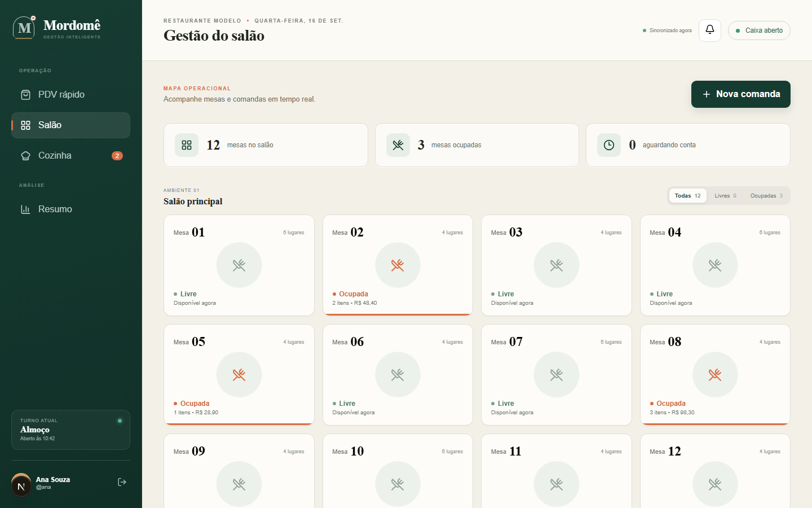Screen dimensions: 812x508
Task: Click the '3 itens • R$ 98,30' text
Action: coord(672,413)
